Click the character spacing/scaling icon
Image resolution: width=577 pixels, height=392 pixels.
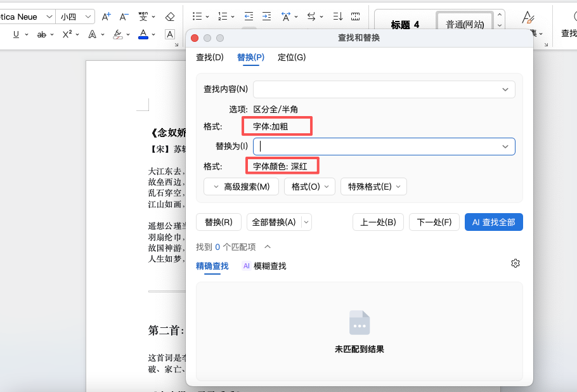(x=285, y=16)
